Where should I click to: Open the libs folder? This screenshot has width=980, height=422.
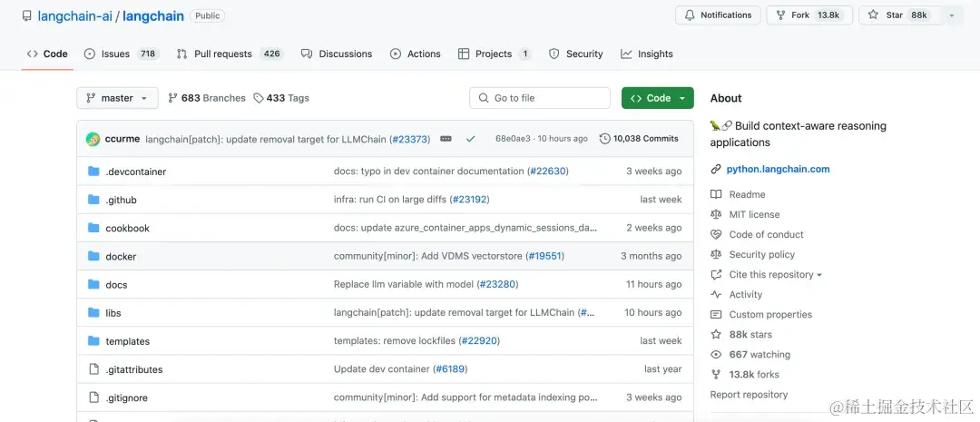click(113, 312)
